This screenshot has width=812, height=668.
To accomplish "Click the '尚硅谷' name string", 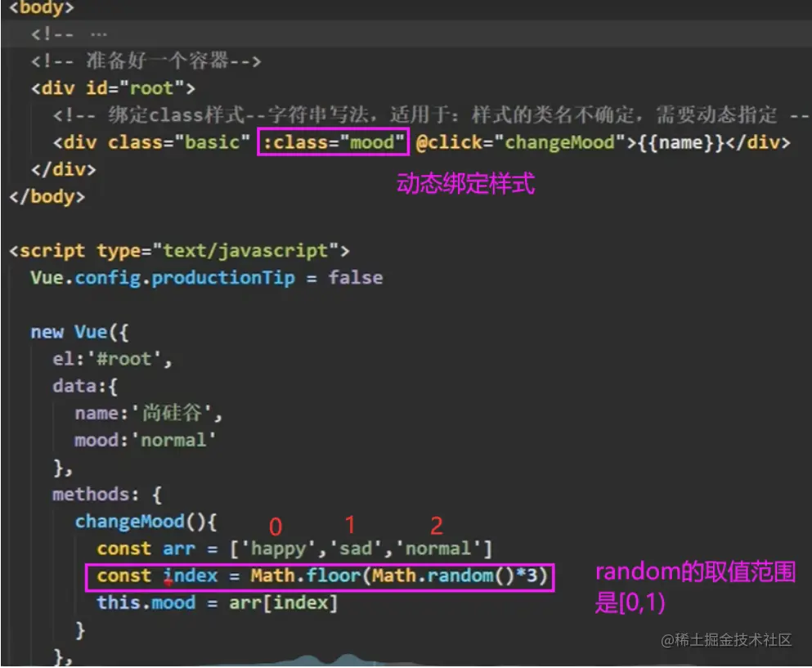I will (x=173, y=413).
